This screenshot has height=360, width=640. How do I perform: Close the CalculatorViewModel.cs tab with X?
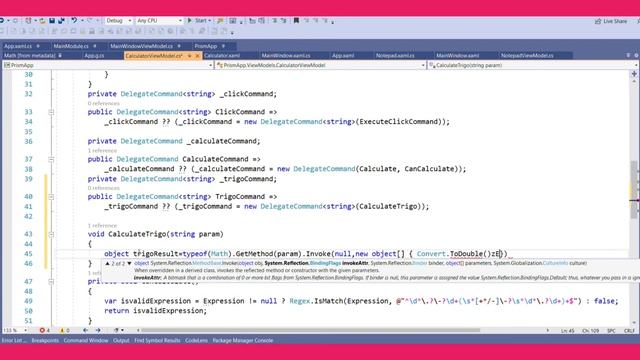[x=198, y=56]
